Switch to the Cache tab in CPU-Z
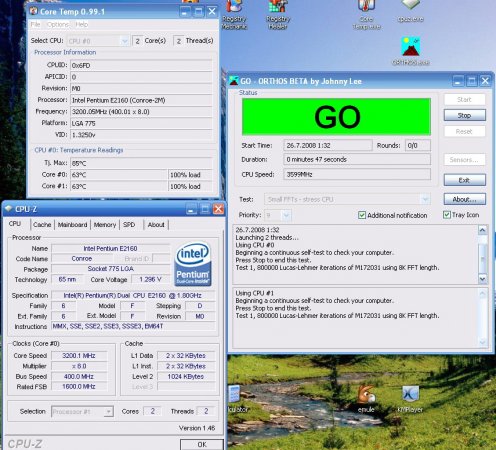Viewport: 496px width, 450px height. point(42,225)
